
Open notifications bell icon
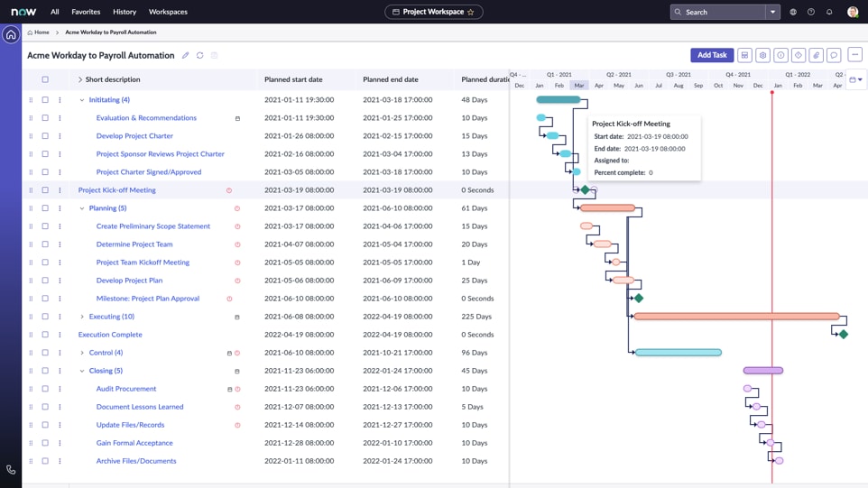[829, 12]
